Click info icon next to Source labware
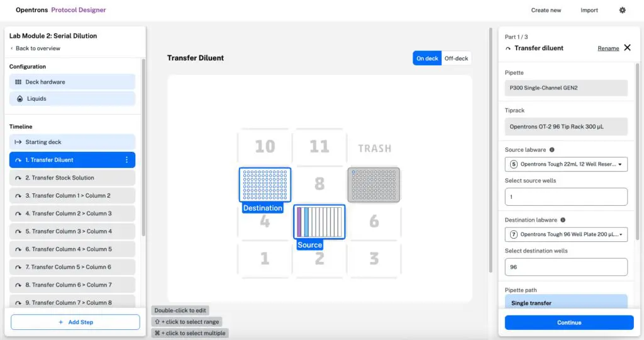Viewport: 644px width, 340px height. coord(552,150)
